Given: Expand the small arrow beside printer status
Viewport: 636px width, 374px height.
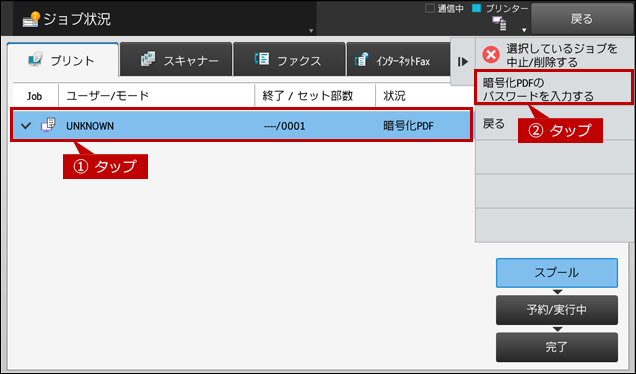Looking at the screenshot, I should click(524, 30).
